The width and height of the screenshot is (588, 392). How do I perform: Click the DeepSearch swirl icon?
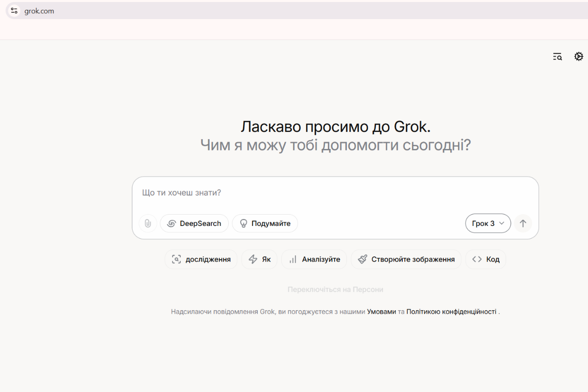171,223
